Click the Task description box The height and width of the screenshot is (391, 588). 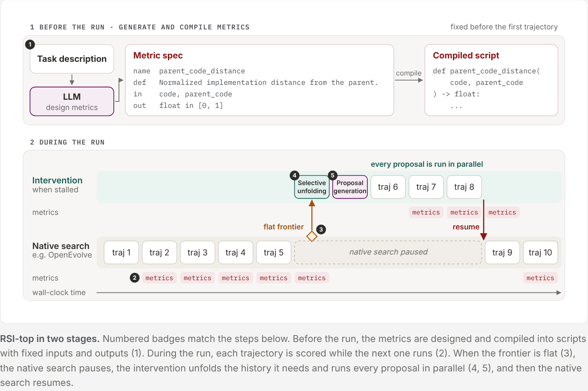72,59
